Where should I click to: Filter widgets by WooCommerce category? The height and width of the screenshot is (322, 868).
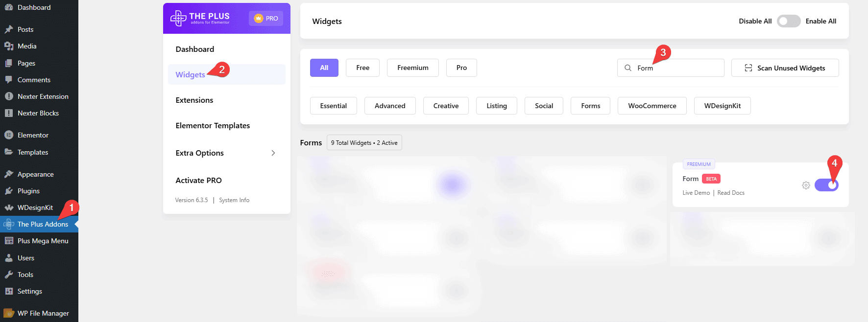pos(651,106)
